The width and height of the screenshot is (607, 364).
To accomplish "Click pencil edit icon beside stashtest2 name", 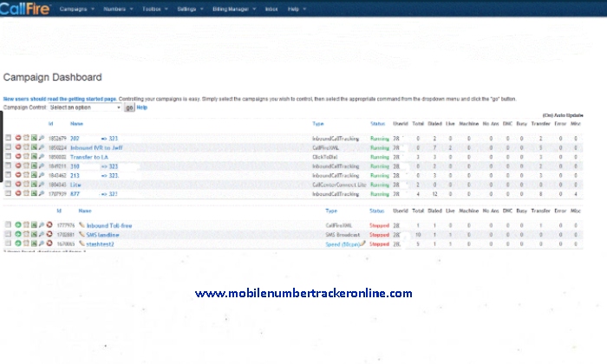I will [x=82, y=244].
